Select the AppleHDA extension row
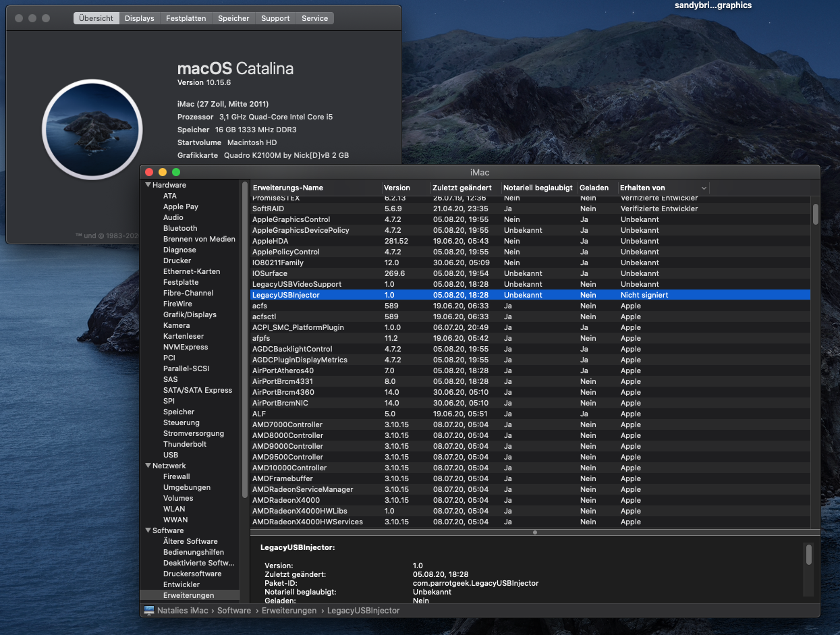 pyautogui.click(x=530, y=241)
